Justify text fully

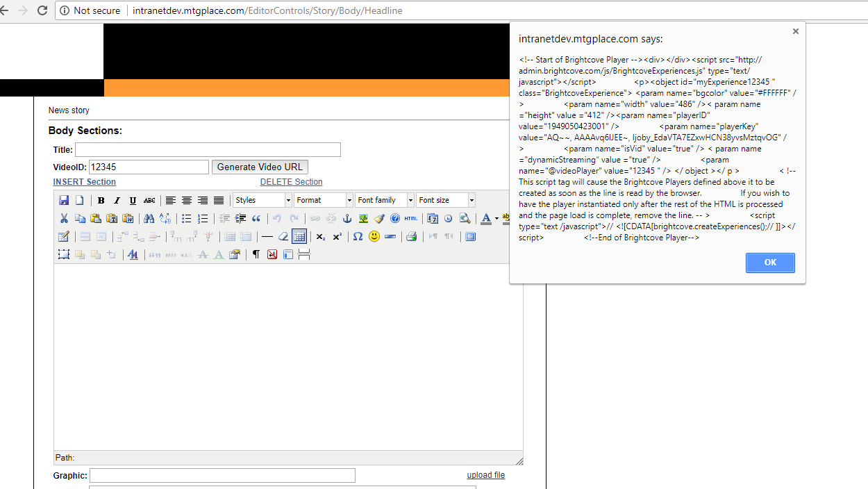pos(219,200)
